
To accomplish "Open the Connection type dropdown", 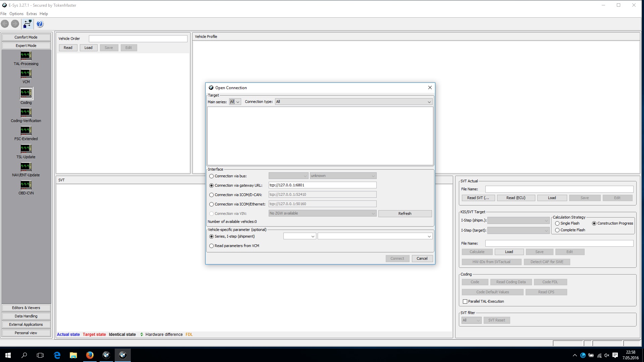I will point(354,102).
